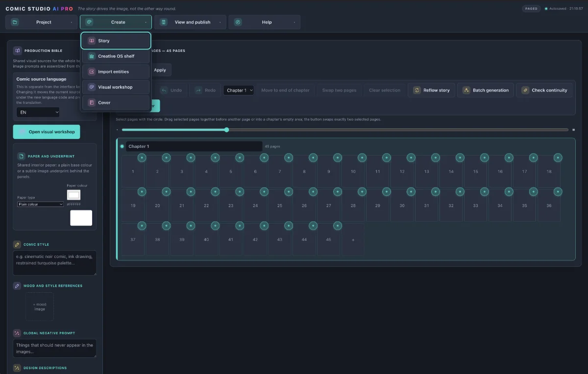Viewport: 588px width, 374px height.
Task: Choose Creative OS shelf menu item
Action: tap(116, 56)
